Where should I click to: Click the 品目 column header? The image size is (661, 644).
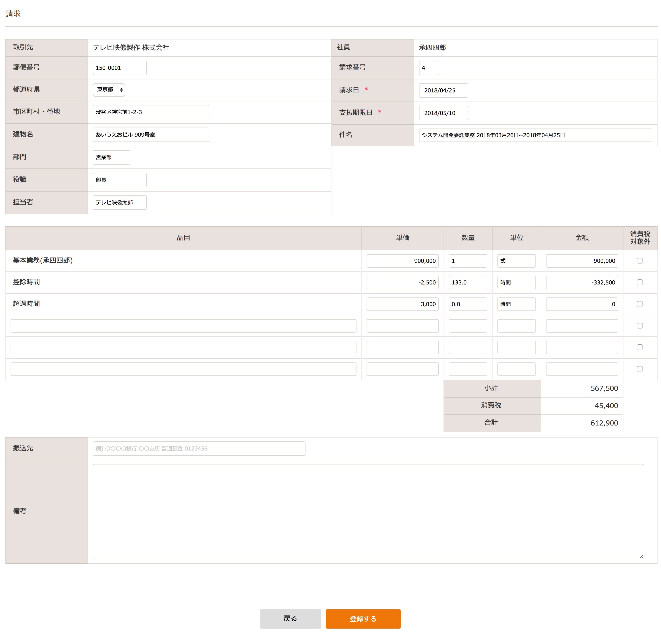183,238
